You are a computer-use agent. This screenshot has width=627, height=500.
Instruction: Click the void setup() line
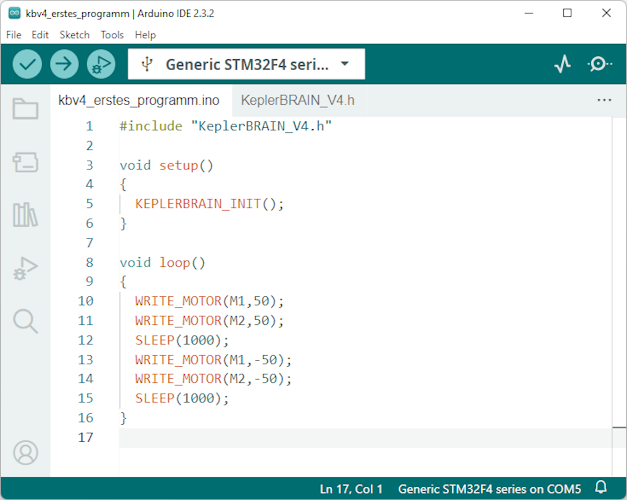[166, 165]
